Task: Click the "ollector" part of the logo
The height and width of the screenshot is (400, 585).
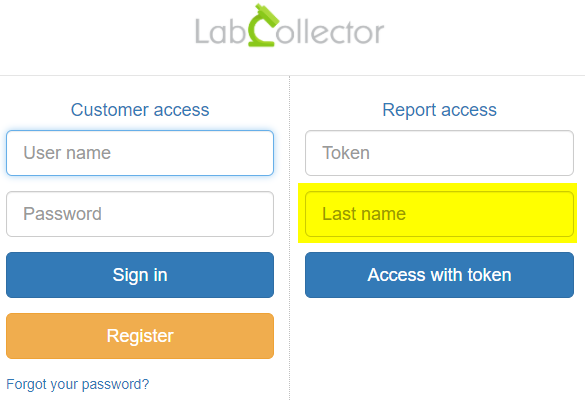Action: [330, 32]
